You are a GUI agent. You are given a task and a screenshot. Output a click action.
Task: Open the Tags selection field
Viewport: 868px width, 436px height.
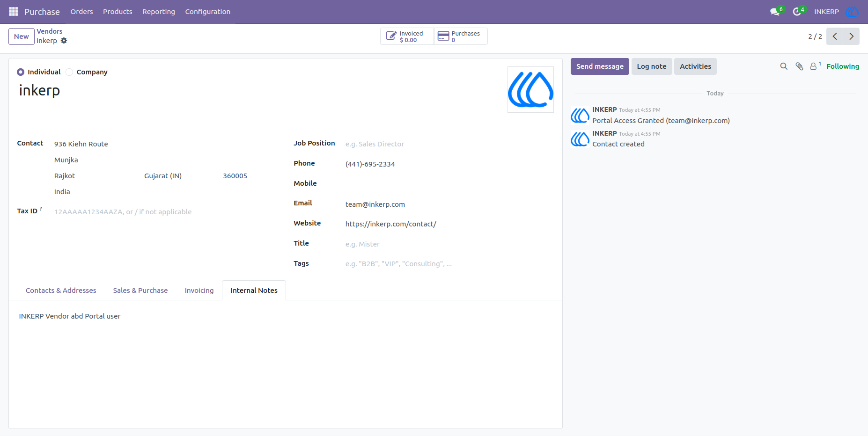(x=449, y=264)
